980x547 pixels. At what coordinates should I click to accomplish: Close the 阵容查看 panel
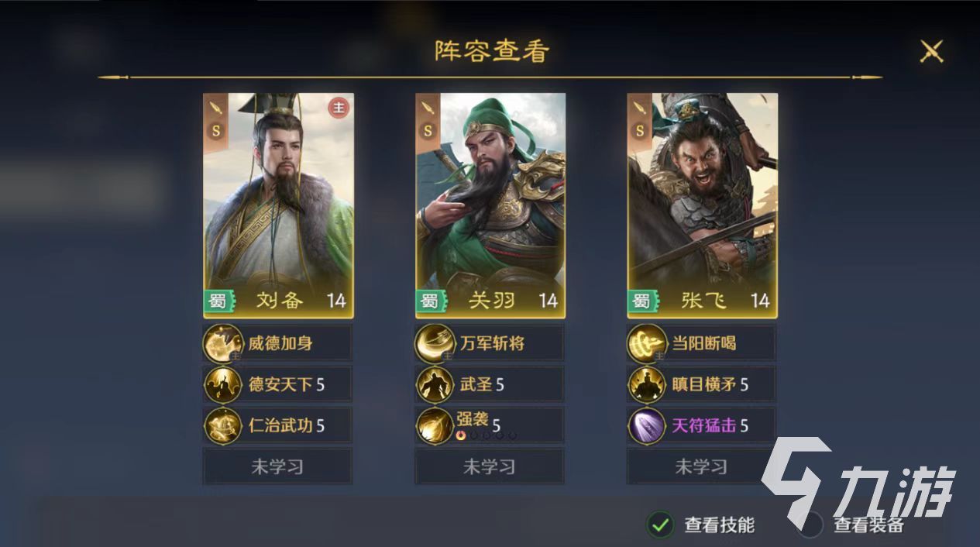click(x=930, y=51)
